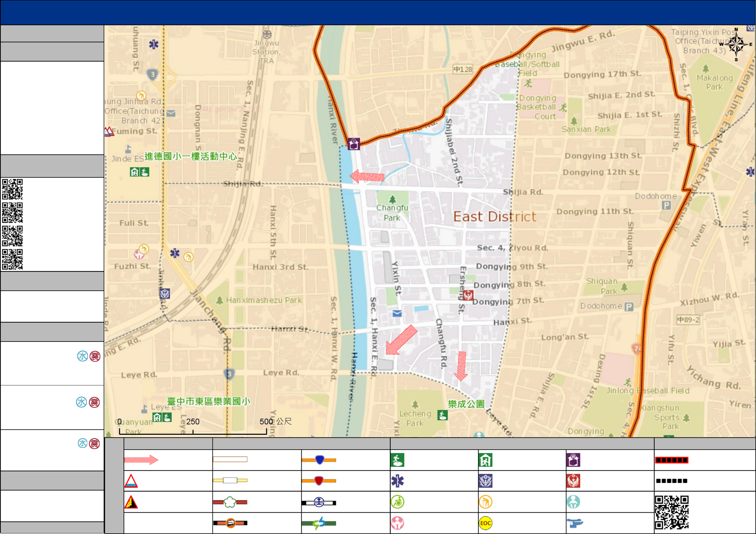Viewport: 756px width, 534px height.
Task: Open the large QR code in the legend
Action: 672,512
